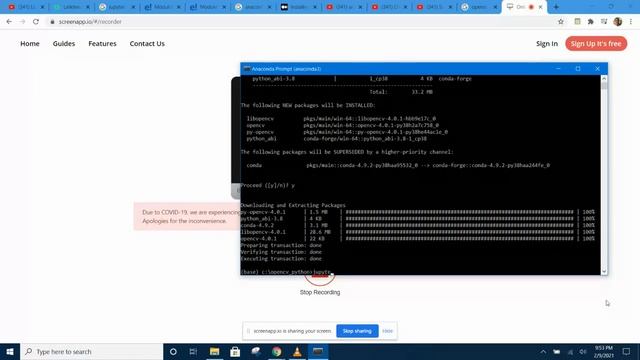Close the LinkedIn tab
This screenshot has width=640, height=360.
87,7
